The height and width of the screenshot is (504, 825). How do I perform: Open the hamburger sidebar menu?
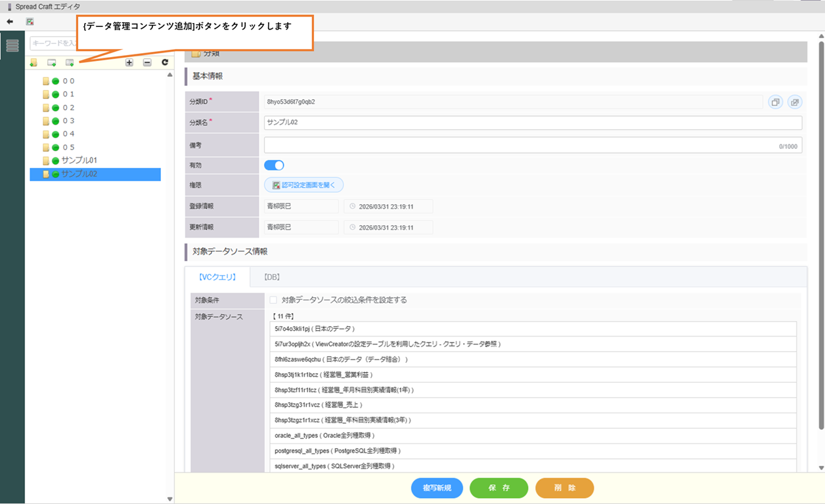tap(12, 45)
